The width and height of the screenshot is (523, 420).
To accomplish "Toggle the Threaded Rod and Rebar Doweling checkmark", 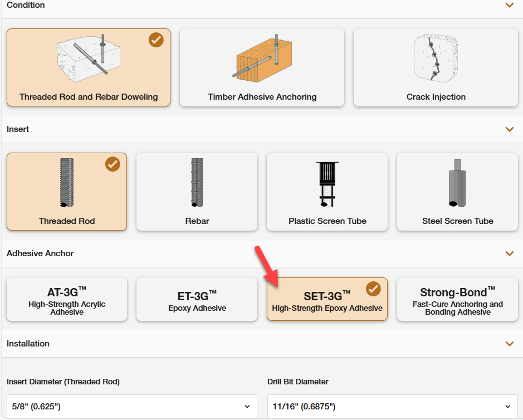I will pos(156,40).
